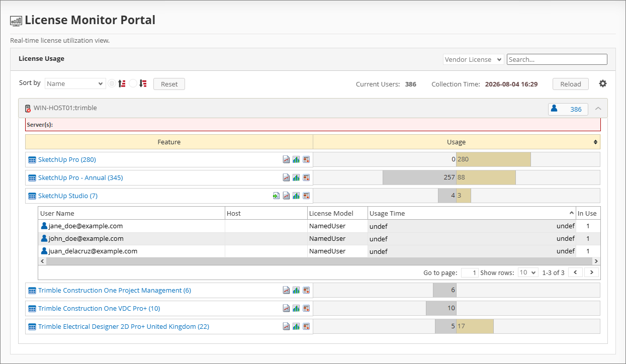Go to previous page of users table
The width and height of the screenshot is (626, 364).
(575, 272)
